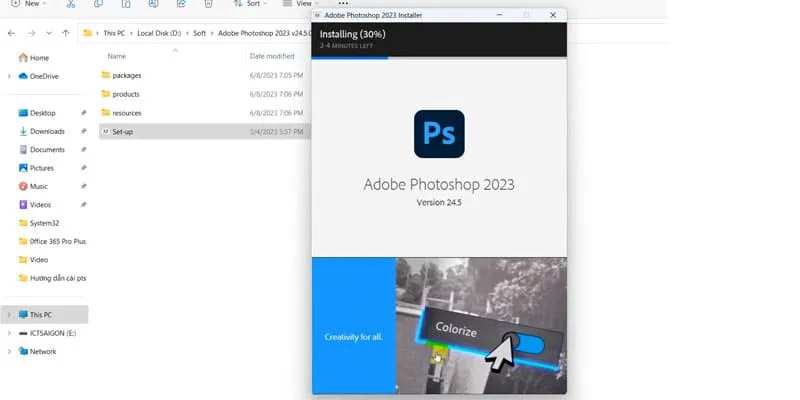The width and height of the screenshot is (800, 400).
Task: Click the Paste icon in Explorer toolbar
Action: 126,4
